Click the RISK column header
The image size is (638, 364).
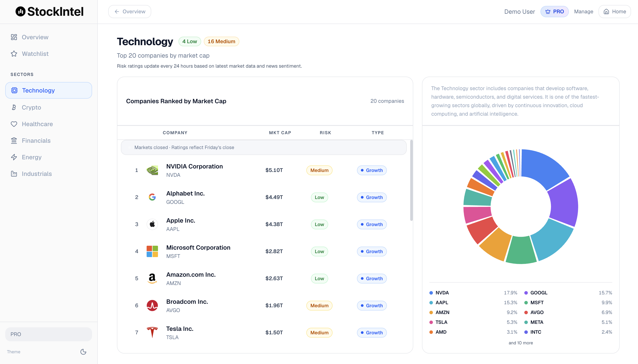point(325,133)
